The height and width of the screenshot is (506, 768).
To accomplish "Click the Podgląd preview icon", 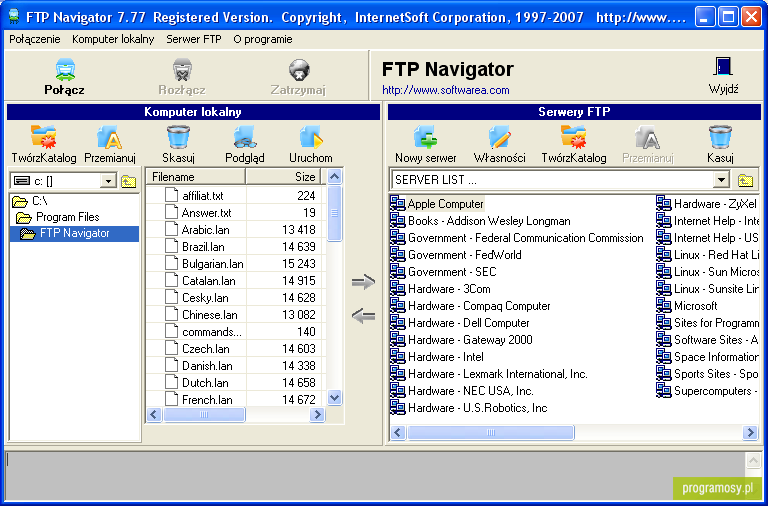I will tap(244, 137).
